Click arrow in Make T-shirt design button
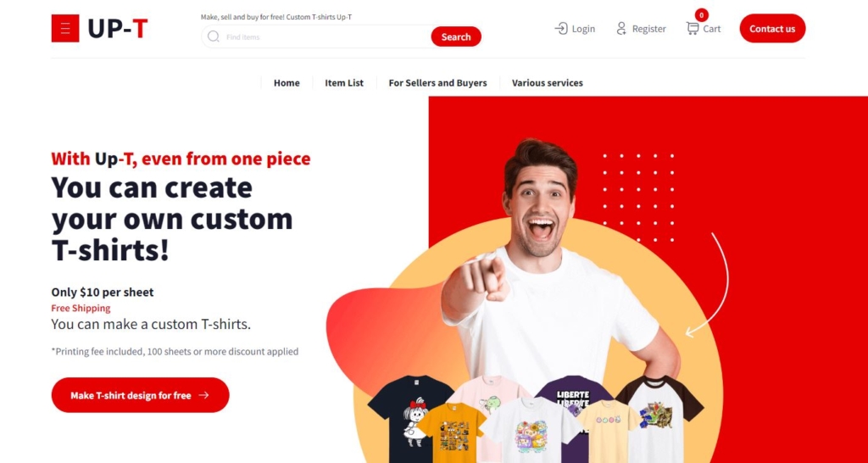This screenshot has height=463, width=868. (203, 395)
